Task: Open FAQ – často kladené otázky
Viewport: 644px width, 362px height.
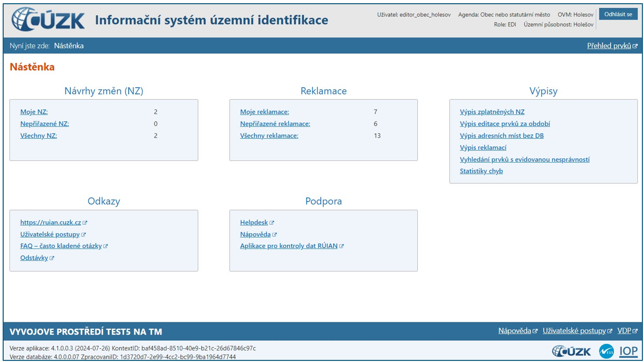Action: click(61, 246)
